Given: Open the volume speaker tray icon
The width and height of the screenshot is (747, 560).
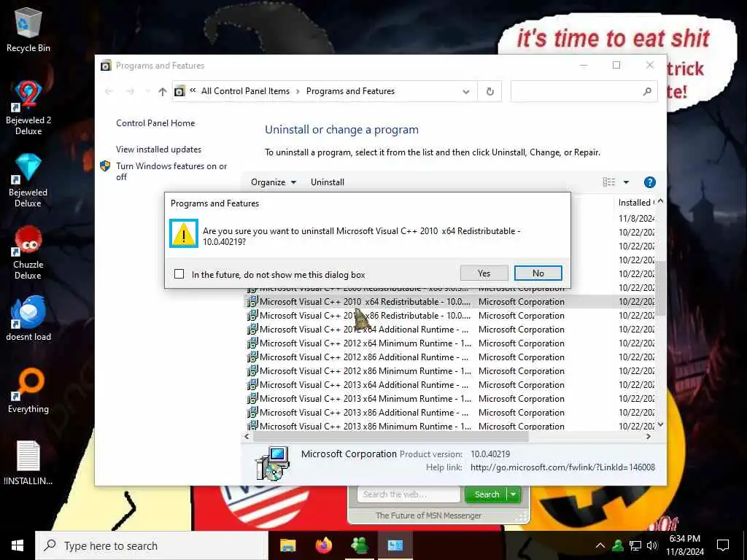Looking at the screenshot, I should click(652, 545).
